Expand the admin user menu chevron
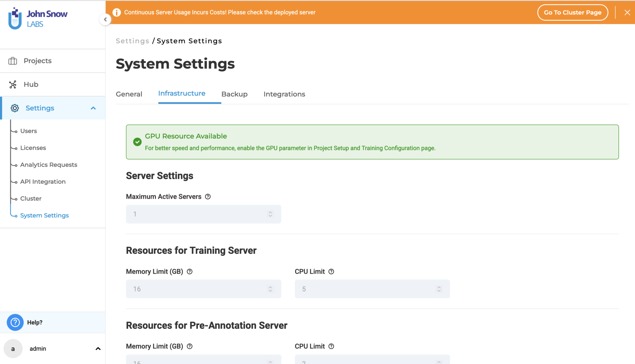The height and width of the screenshot is (364, 635). [98, 349]
